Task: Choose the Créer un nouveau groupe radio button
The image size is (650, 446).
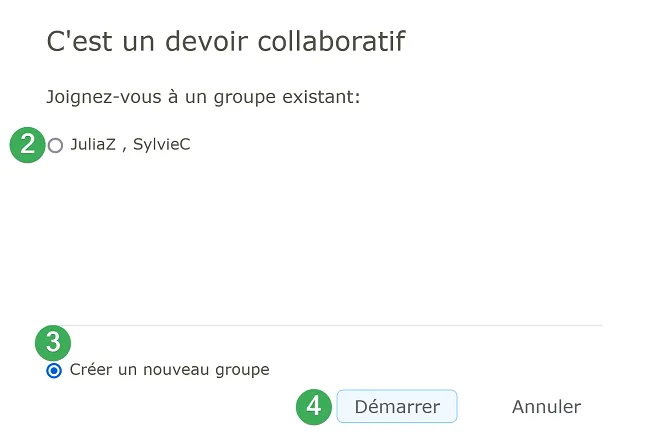Action: [54, 370]
